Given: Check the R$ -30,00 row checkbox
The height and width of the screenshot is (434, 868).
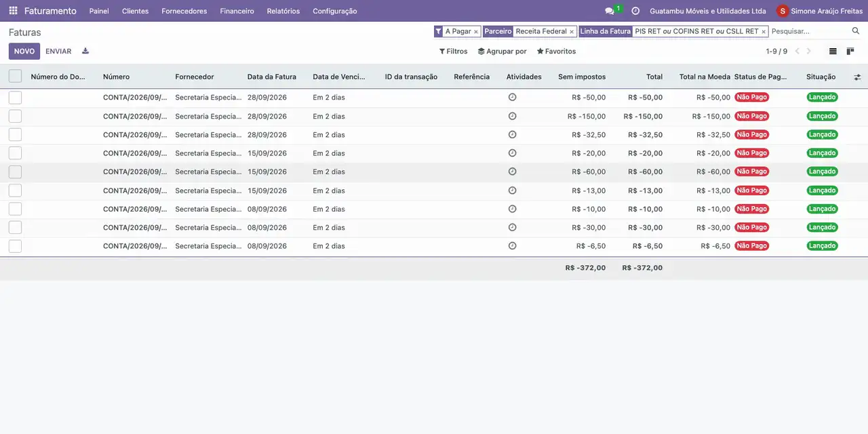Looking at the screenshot, I should coord(15,227).
